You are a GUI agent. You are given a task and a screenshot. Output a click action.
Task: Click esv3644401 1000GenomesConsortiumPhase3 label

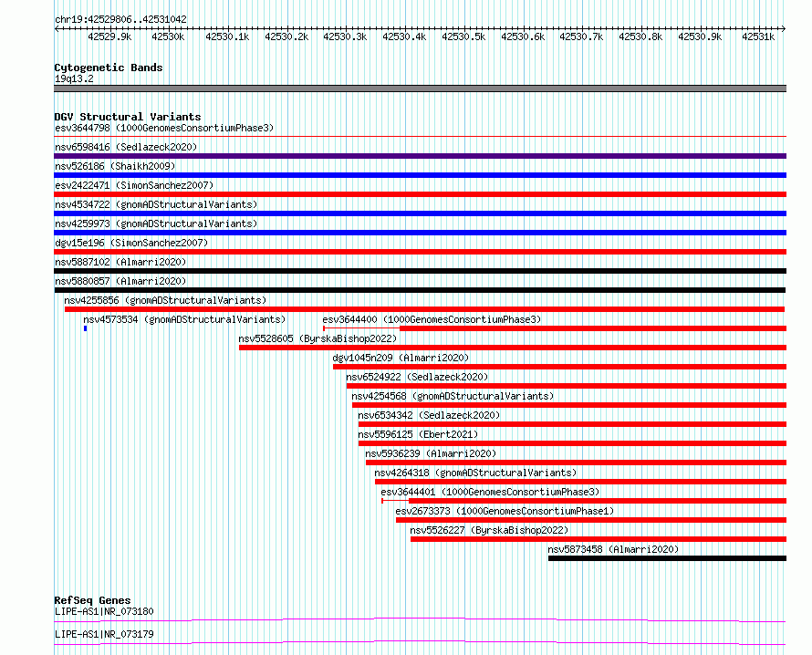[490, 492]
